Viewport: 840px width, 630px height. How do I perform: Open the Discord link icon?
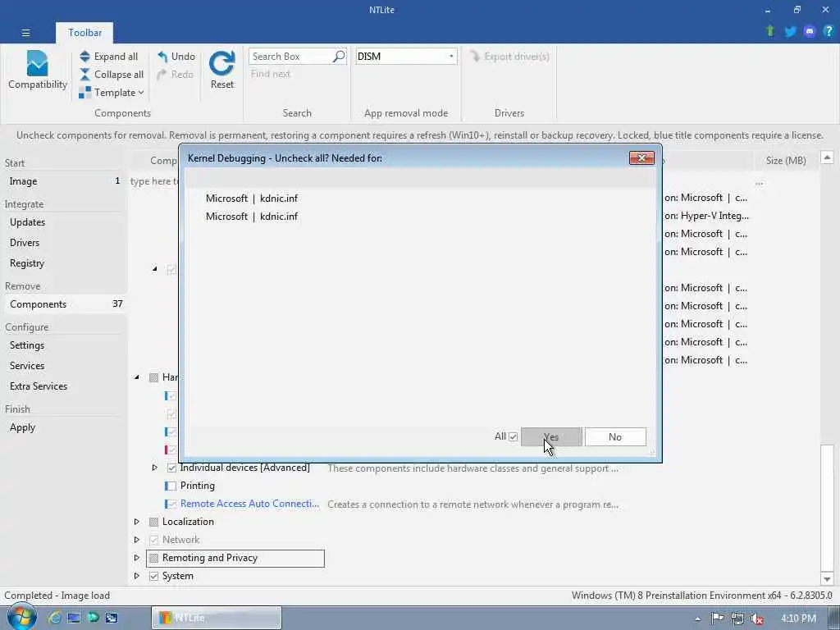[x=810, y=32]
